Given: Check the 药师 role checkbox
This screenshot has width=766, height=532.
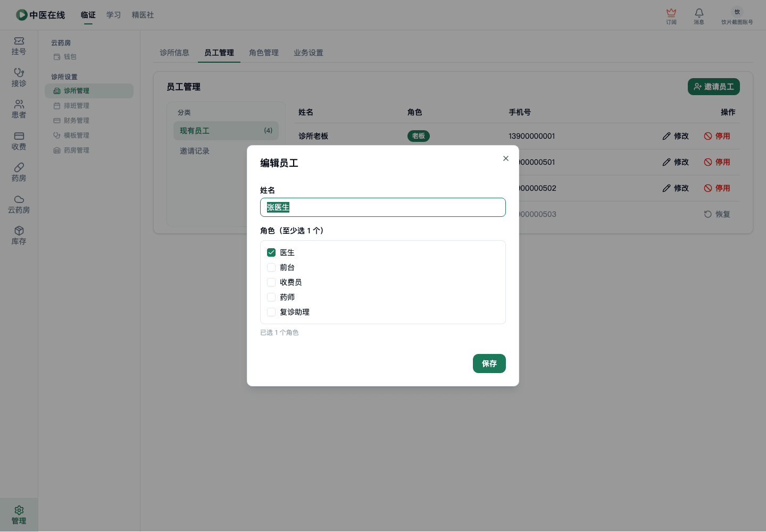Looking at the screenshot, I should pos(271,297).
